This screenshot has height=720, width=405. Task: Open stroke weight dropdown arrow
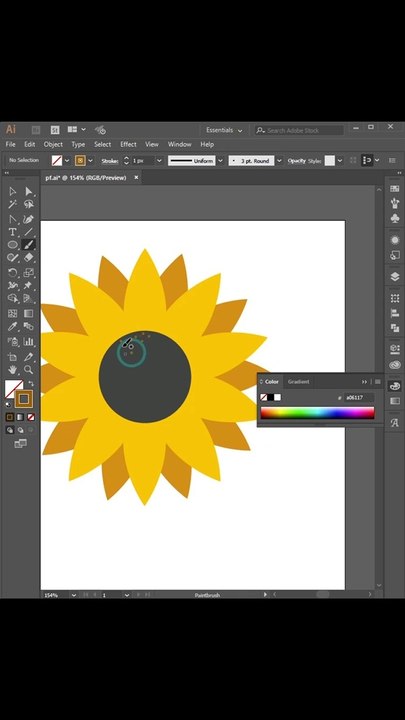(159, 161)
